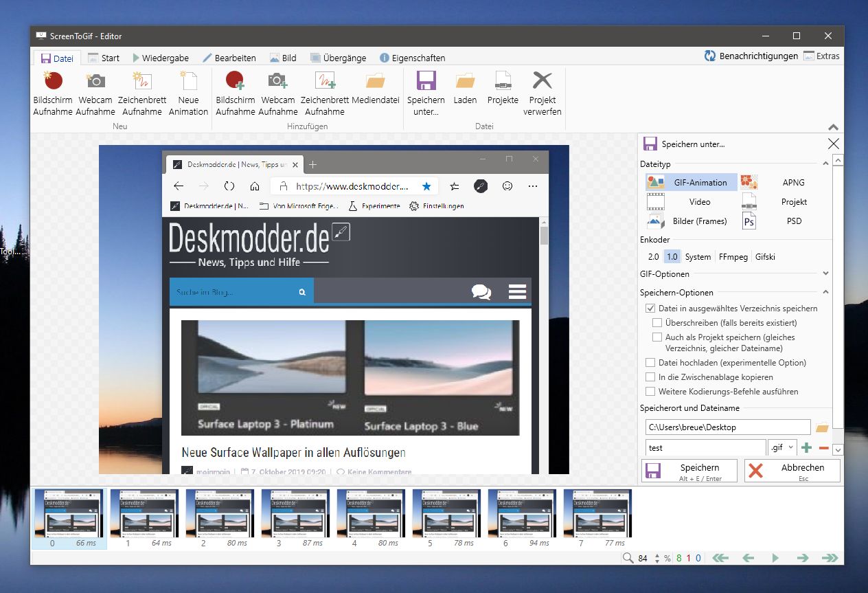
Task: Click the Laden folder icon
Action: pos(466,89)
